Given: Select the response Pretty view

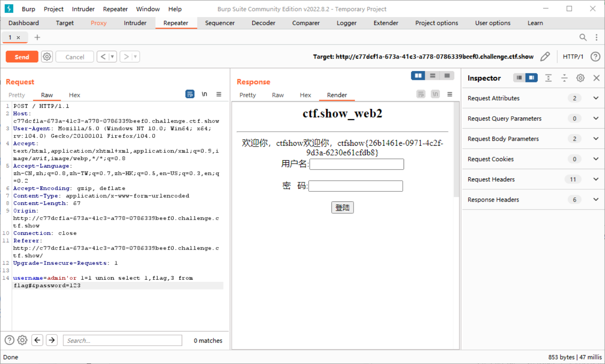Looking at the screenshot, I should point(248,95).
